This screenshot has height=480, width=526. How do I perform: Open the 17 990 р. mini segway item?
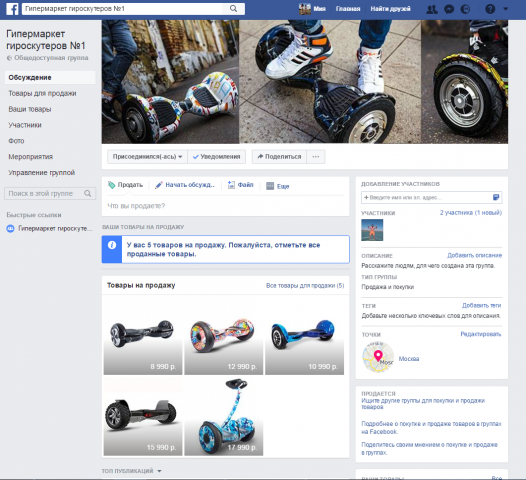coord(224,416)
